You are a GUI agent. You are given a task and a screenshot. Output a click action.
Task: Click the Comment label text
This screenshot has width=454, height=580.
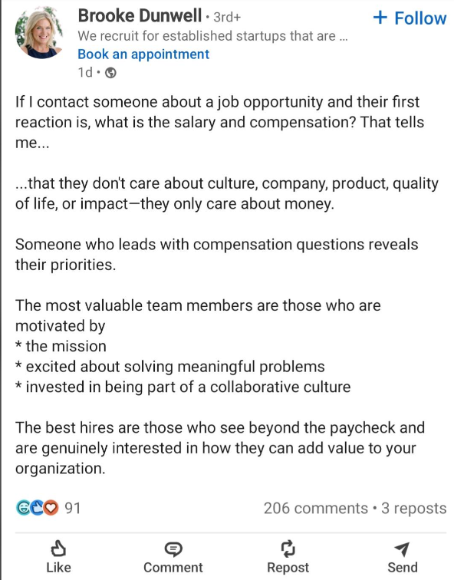pyautogui.click(x=173, y=567)
